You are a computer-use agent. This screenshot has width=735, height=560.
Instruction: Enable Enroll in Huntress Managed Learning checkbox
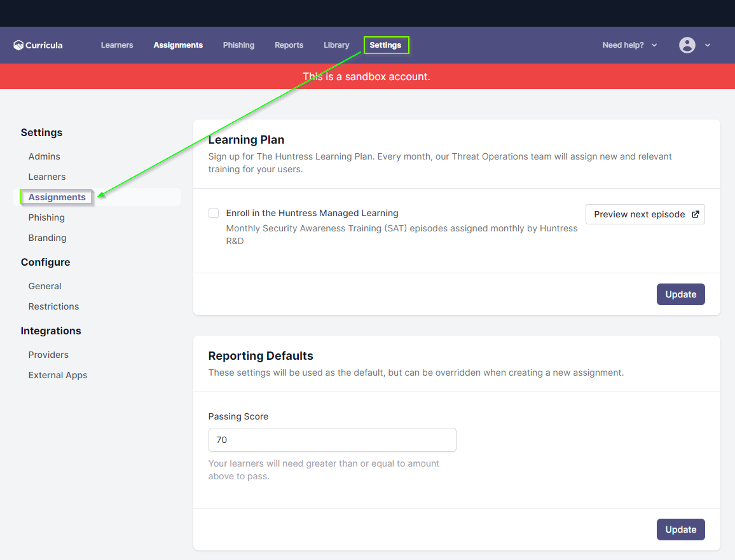(214, 213)
